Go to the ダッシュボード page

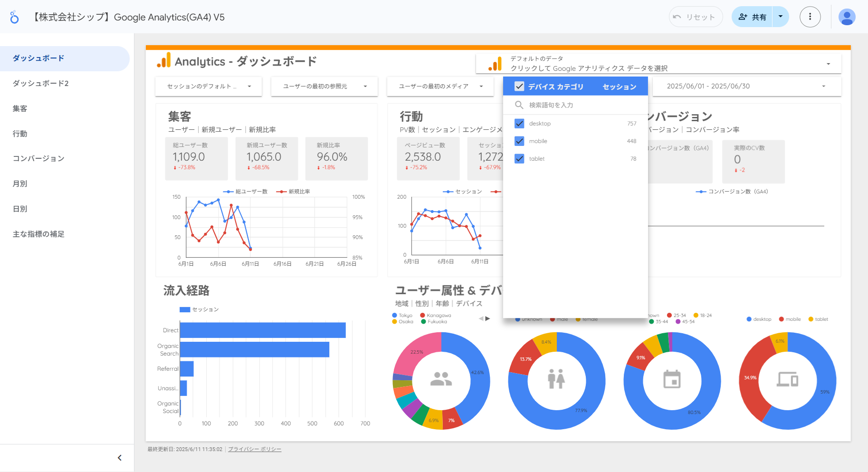pyautogui.click(x=65, y=58)
